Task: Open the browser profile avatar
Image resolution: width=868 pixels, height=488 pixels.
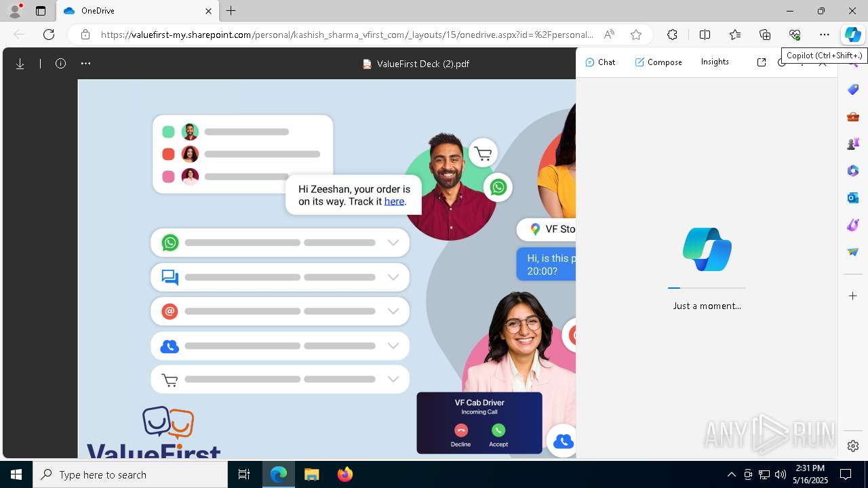Action: pyautogui.click(x=15, y=10)
